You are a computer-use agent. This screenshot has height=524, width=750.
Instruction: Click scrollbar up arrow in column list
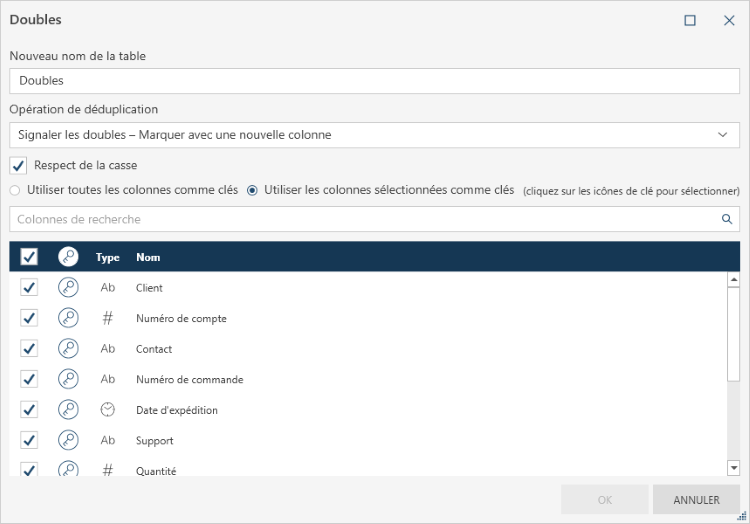[x=733, y=281]
